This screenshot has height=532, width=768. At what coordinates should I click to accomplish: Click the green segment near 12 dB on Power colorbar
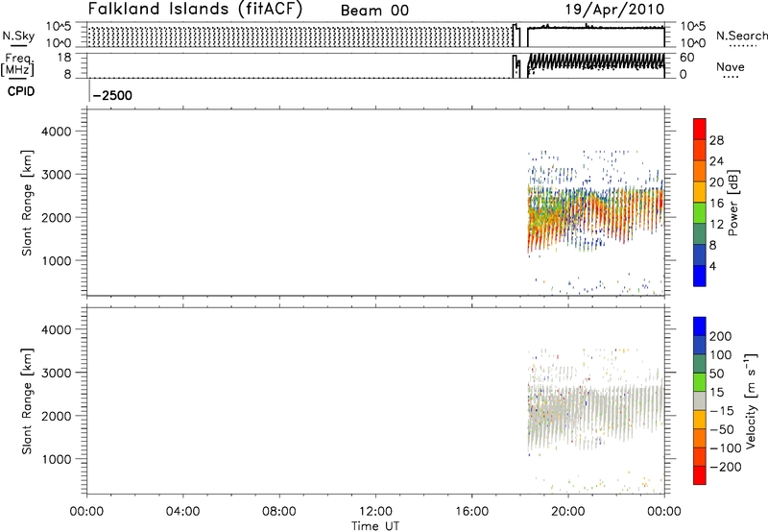click(700, 213)
